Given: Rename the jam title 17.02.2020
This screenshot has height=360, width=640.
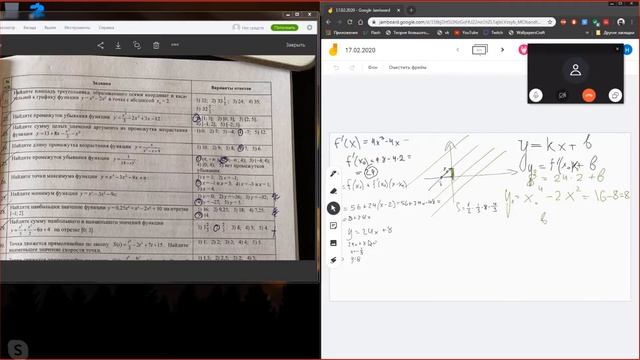Looking at the screenshot, I should (x=360, y=50).
